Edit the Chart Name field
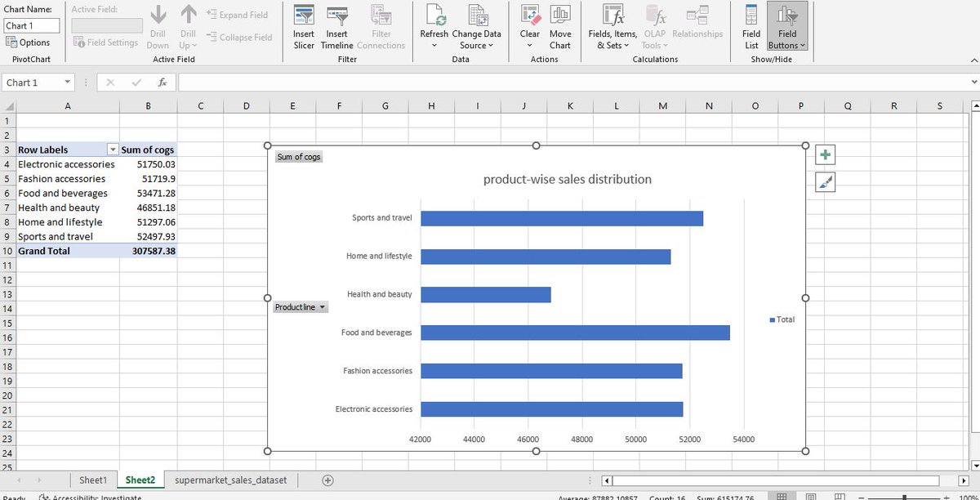 coord(30,26)
